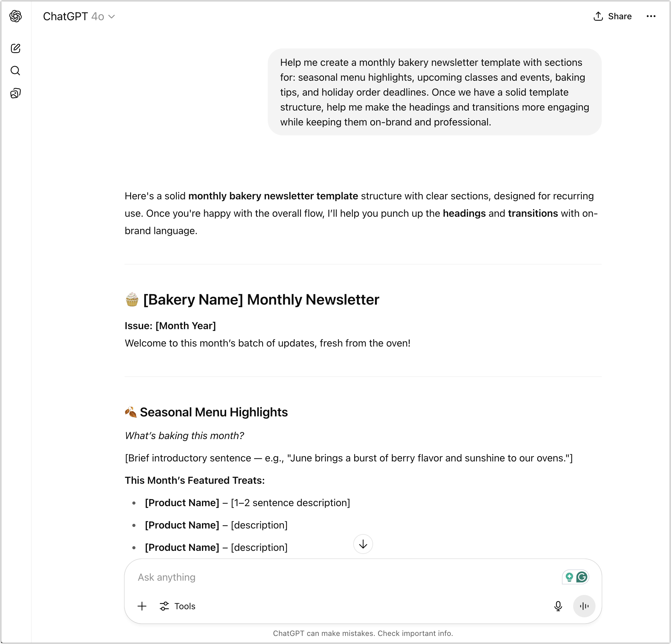Click the plus attach icon
Image resolution: width=671 pixels, height=644 pixels.
[x=142, y=606]
